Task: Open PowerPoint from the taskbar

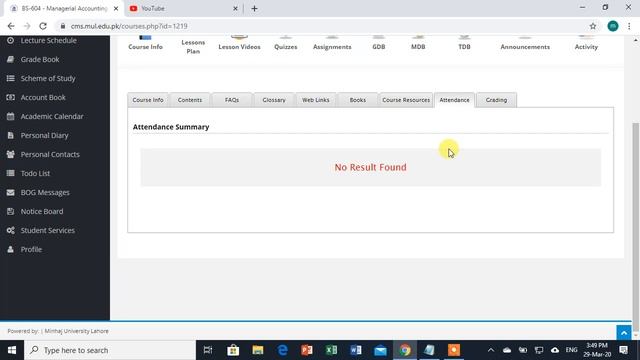Action: click(x=307, y=350)
